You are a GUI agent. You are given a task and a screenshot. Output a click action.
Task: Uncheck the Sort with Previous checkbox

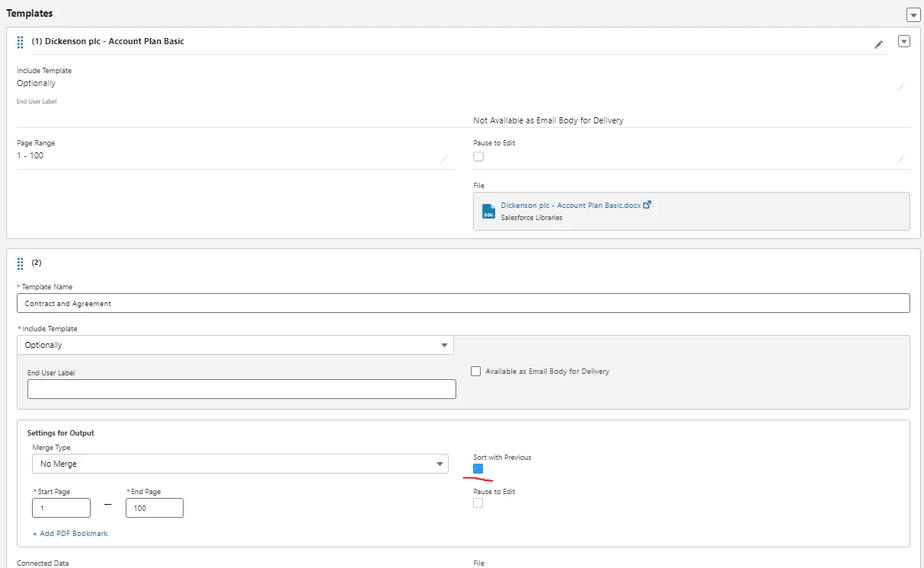478,468
